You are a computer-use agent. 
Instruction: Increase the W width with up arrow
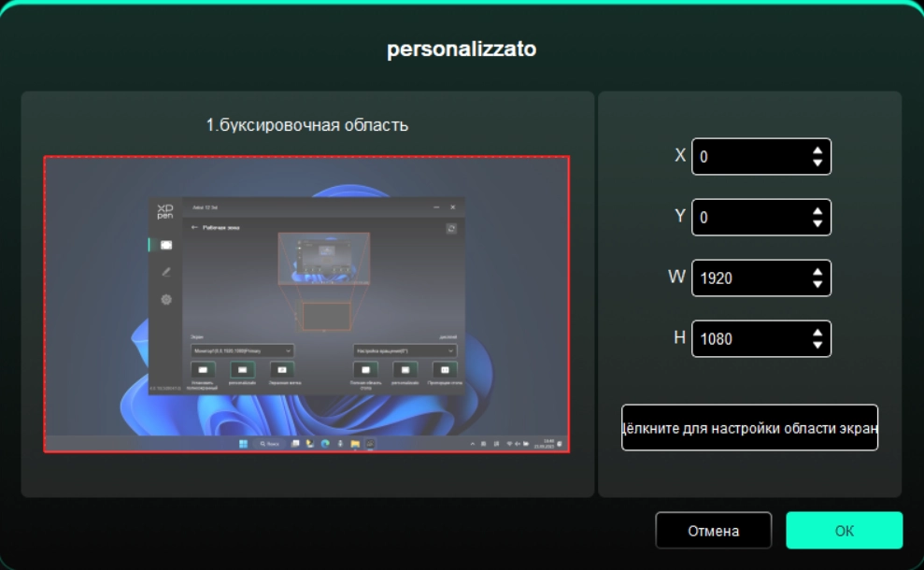(817, 272)
